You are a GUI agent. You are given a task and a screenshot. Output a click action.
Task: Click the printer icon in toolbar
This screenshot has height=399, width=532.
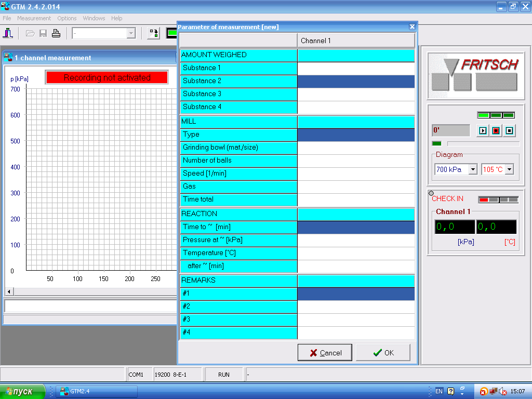point(56,33)
